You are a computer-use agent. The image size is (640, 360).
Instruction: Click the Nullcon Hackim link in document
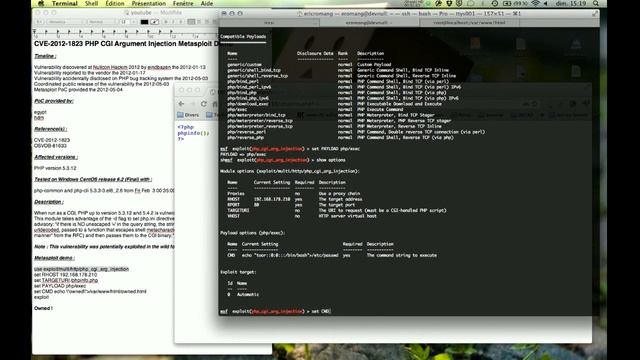110,67
